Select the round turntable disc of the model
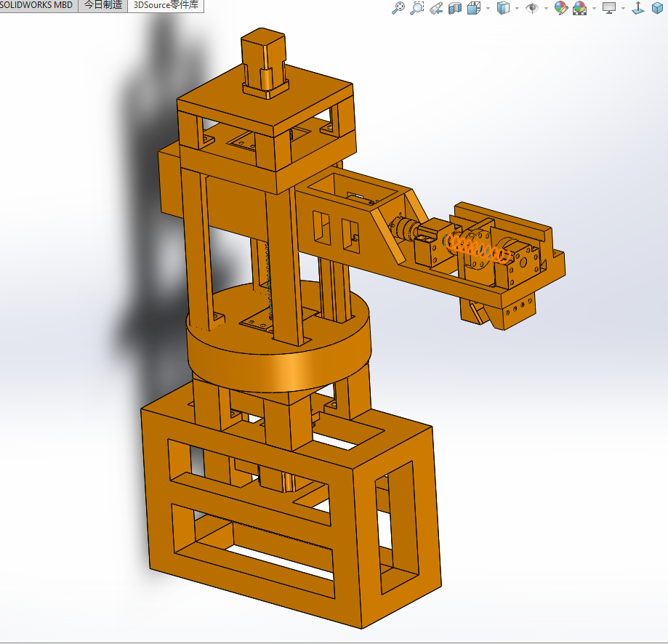The width and height of the screenshot is (668, 644). point(278,337)
